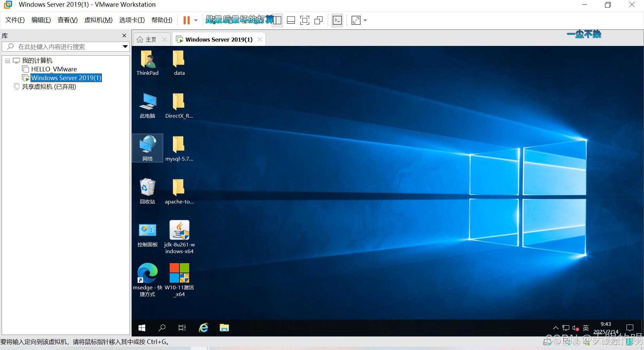Select the ThinkPad user folder icon

tap(148, 63)
